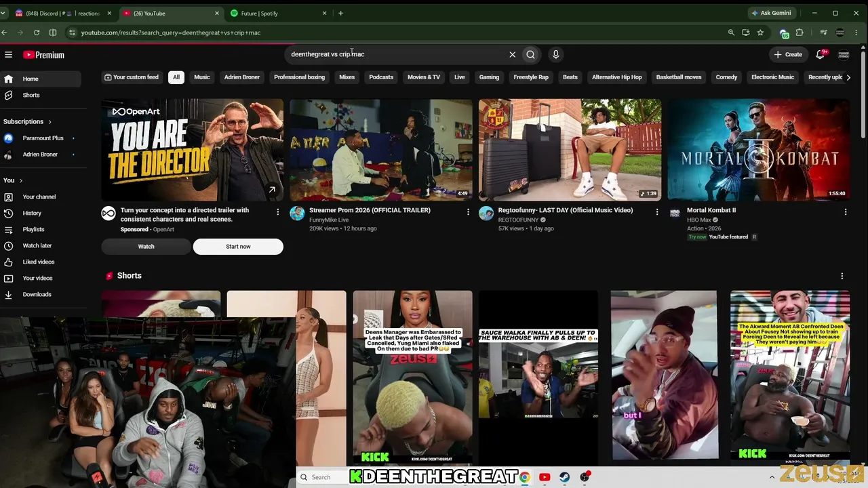868x488 pixels.
Task: Click the Chrome icon in the taskbar
Action: click(524, 477)
